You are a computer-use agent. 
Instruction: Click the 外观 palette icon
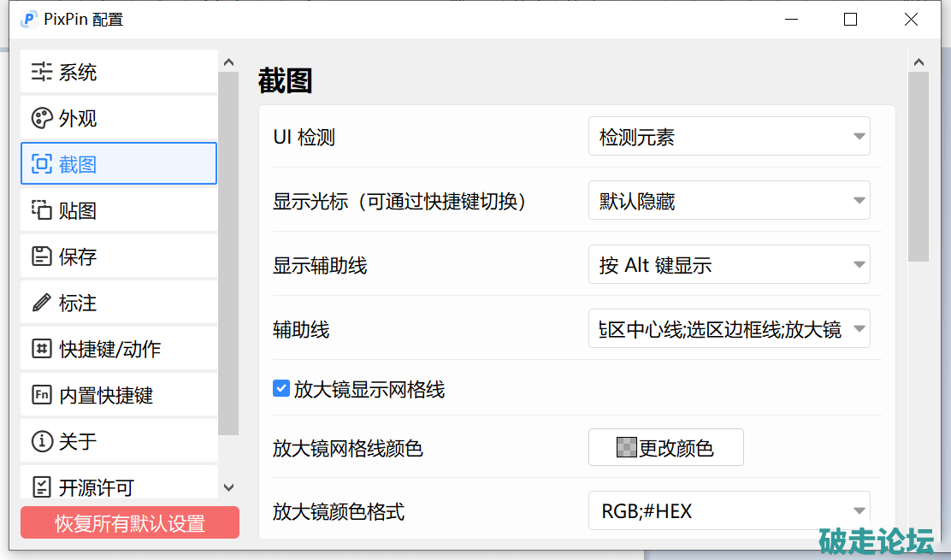pyautogui.click(x=42, y=119)
